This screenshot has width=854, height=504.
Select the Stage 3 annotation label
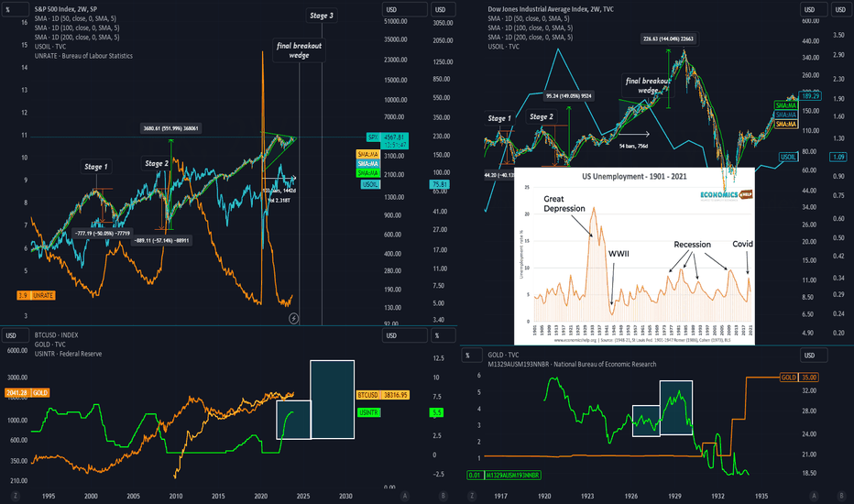[322, 16]
